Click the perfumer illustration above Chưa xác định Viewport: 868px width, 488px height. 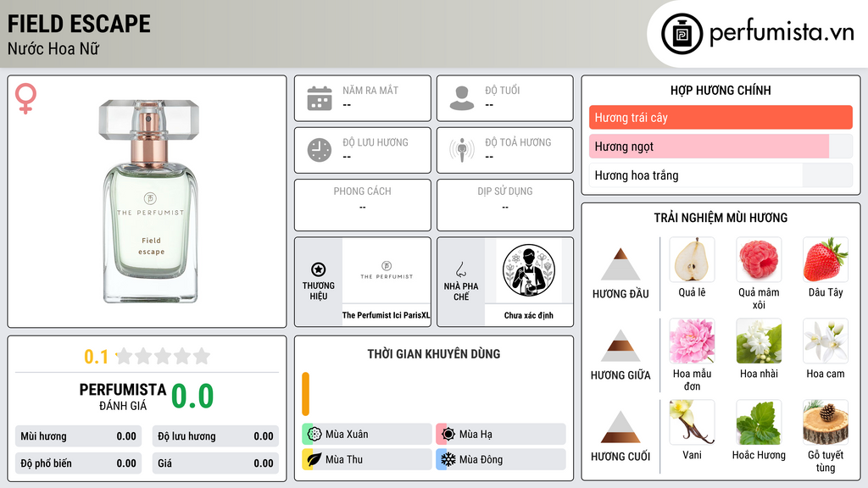[529, 270]
